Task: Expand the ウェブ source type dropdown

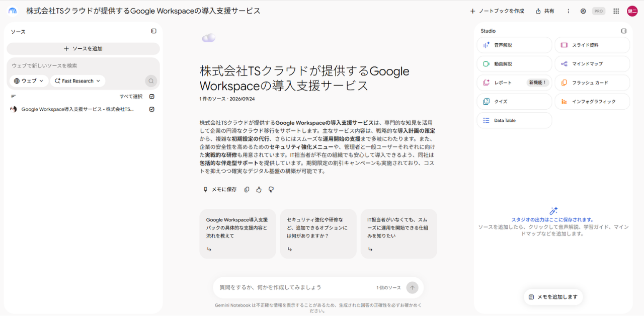Action: (x=29, y=81)
